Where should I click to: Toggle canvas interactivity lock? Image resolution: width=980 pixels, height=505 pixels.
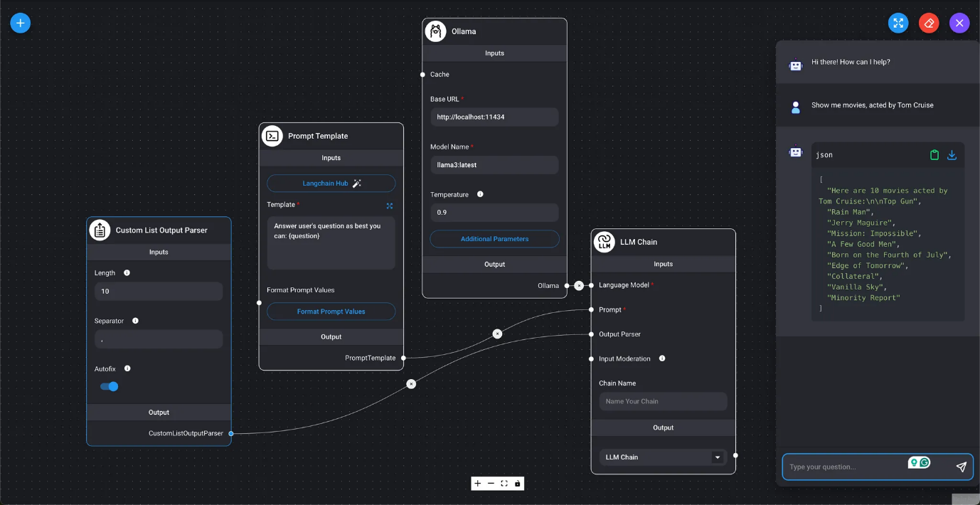[517, 484]
